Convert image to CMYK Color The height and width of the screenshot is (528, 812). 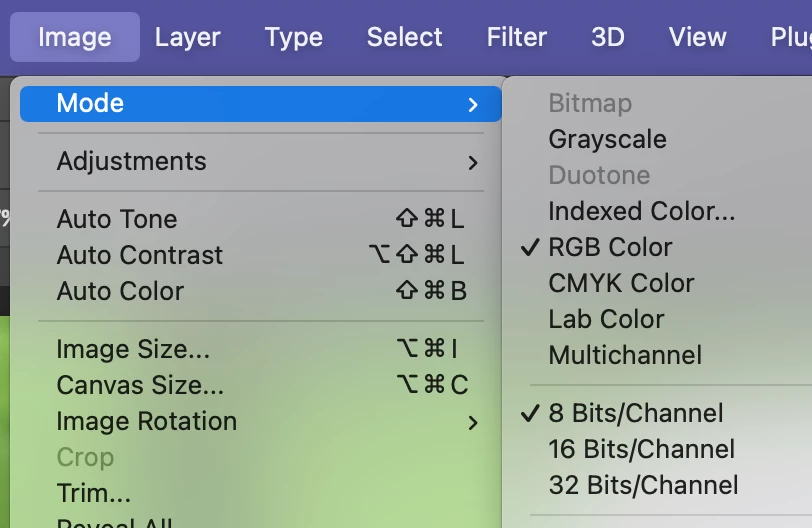(x=621, y=283)
